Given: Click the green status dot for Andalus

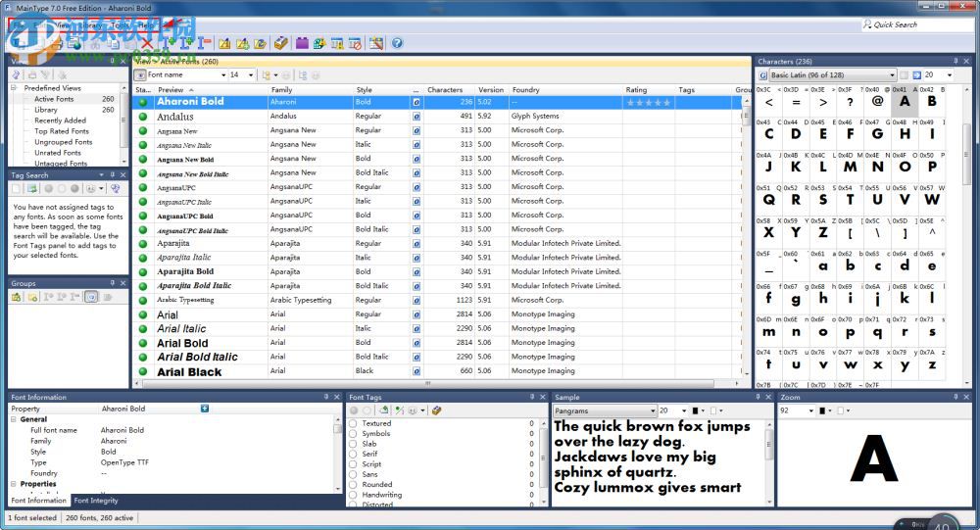Looking at the screenshot, I should [142, 117].
